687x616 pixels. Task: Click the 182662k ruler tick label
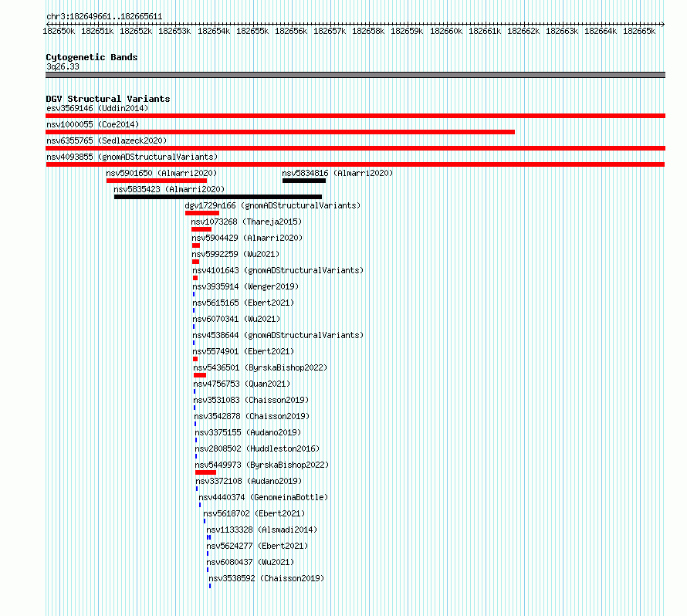[x=523, y=31]
